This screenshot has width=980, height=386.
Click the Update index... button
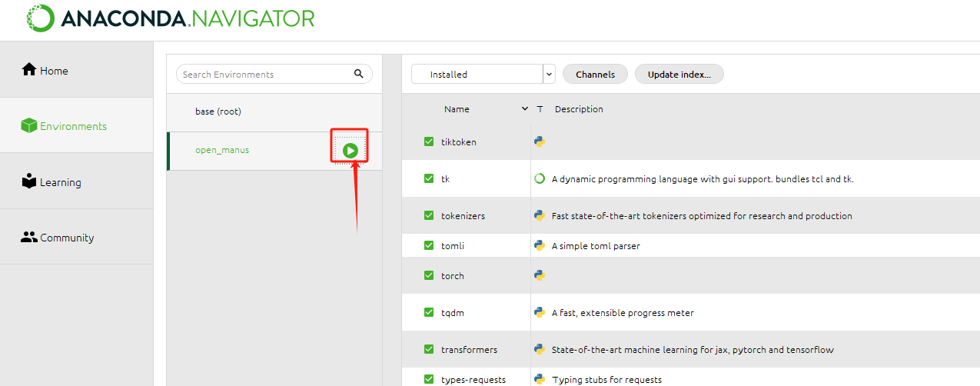679,75
